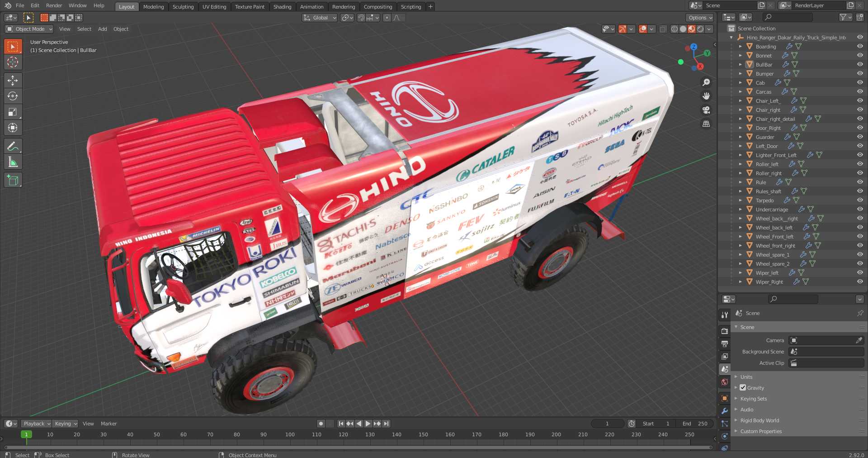Click the camera eyedropper icon
The height and width of the screenshot is (458, 868).
[x=859, y=340]
